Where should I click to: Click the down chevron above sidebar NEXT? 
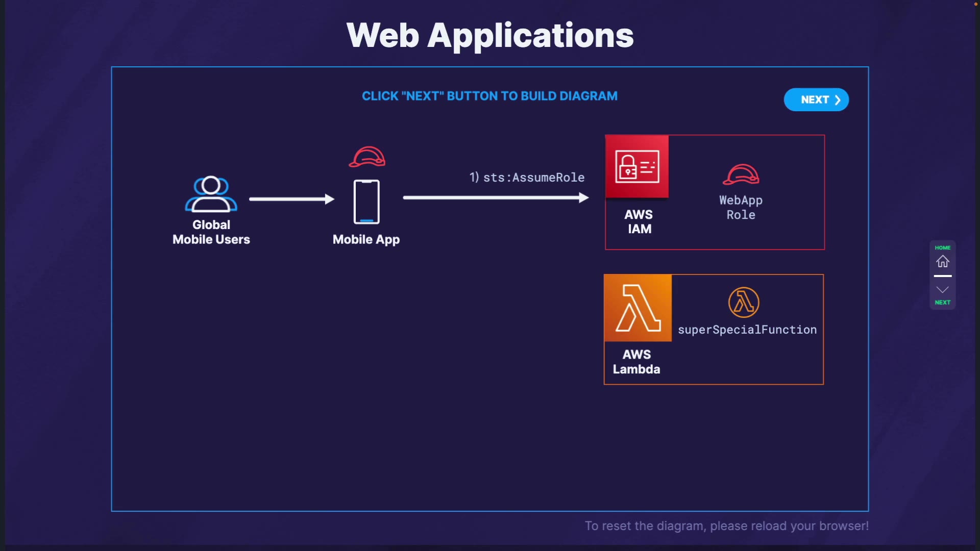[942, 290]
